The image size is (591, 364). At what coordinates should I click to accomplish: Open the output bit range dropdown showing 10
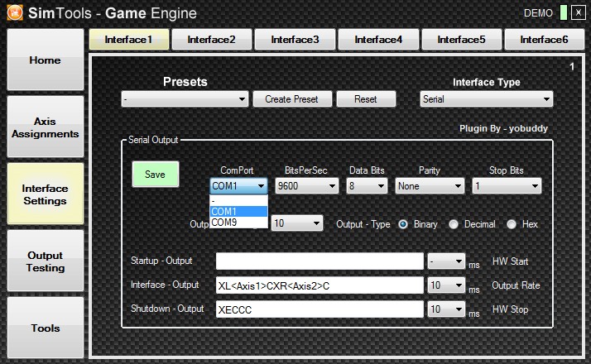click(297, 223)
